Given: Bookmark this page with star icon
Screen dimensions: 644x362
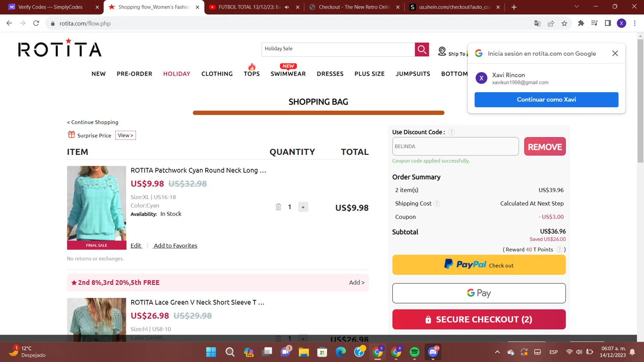Looking at the screenshot, I should pos(564,23).
